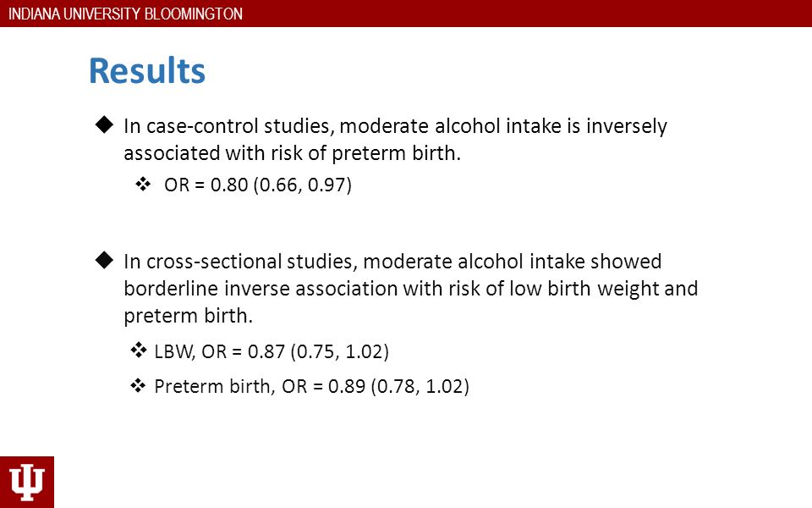Select the Results slide title

[147, 70]
